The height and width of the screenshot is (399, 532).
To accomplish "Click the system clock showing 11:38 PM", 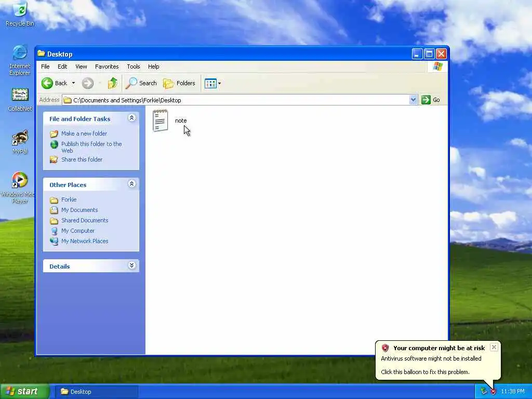I will click(513, 392).
